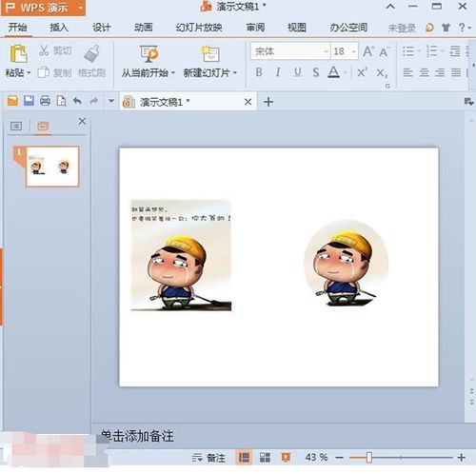The image size is (476, 474).
Task: Close the slide thumbnail panel
Action: [x=82, y=121]
